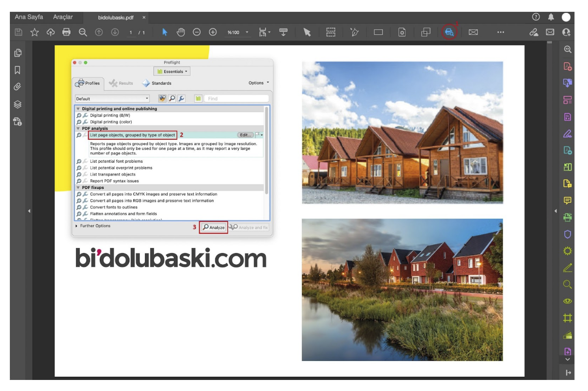Image resolution: width=588 pixels, height=391 pixels.
Task: Open the find text magnifier tool
Action: tap(83, 32)
